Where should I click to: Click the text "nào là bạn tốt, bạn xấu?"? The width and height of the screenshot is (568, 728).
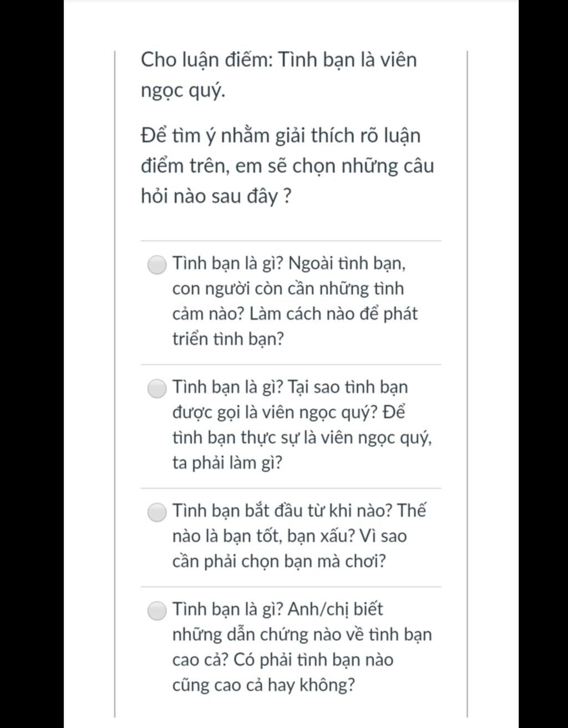262,536
